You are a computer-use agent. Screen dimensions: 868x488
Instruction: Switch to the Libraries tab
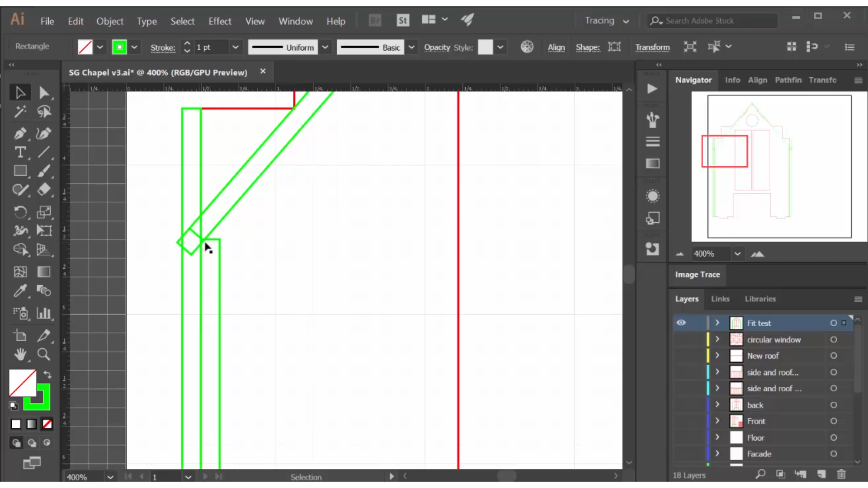click(x=760, y=299)
